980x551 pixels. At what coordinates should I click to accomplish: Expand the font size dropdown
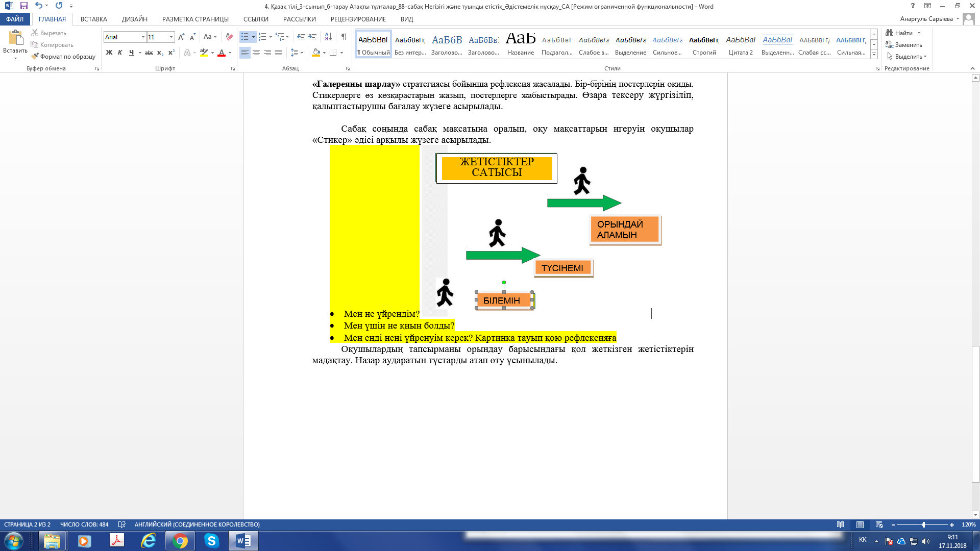pos(171,37)
